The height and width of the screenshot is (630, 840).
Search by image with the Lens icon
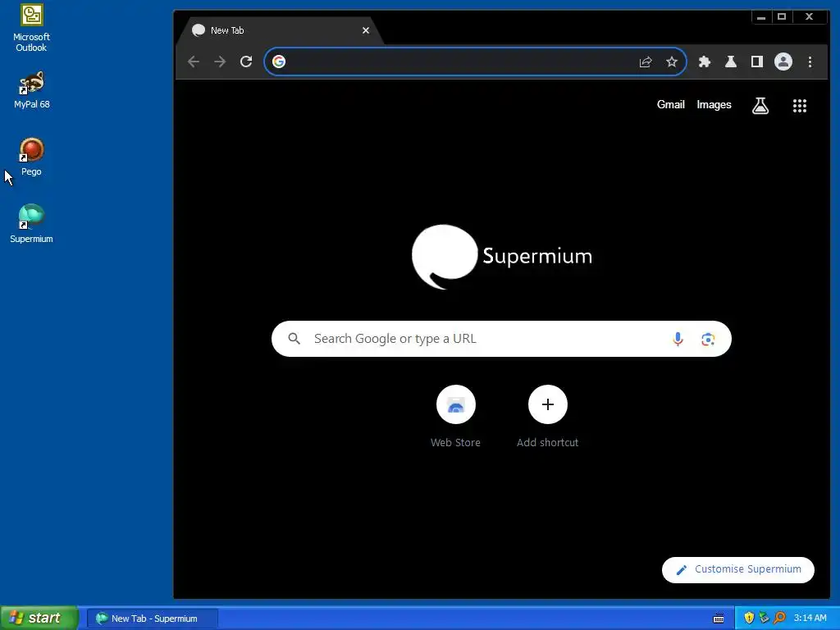(708, 339)
